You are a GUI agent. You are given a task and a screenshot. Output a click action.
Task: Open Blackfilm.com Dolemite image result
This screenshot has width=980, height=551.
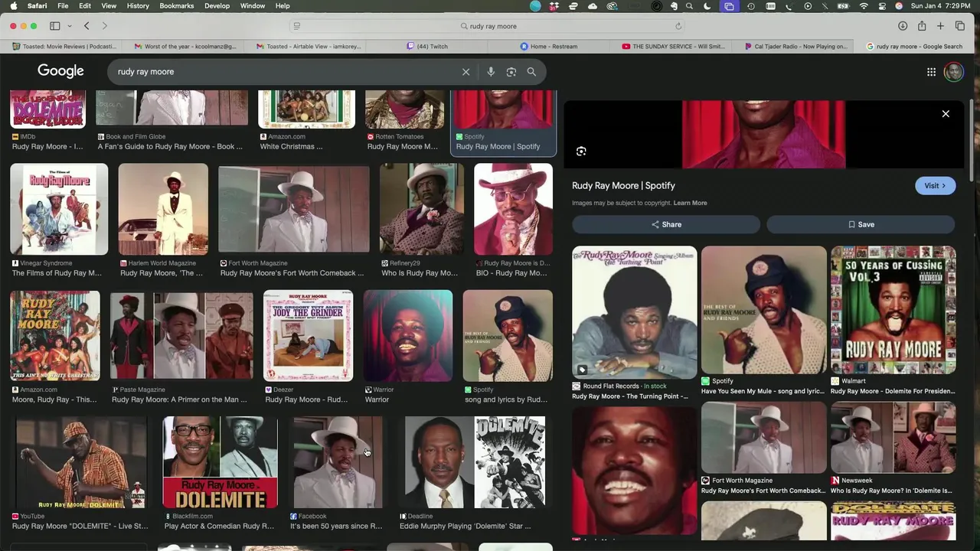(x=220, y=462)
